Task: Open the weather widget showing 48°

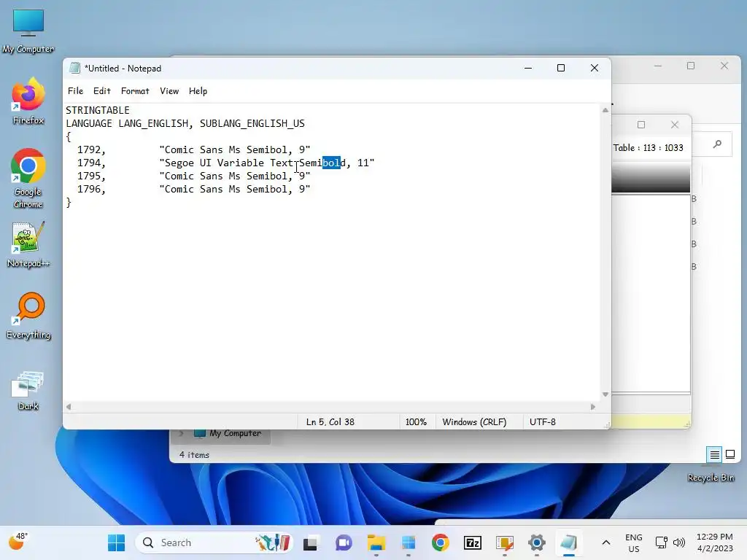Action: coord(18,542)
